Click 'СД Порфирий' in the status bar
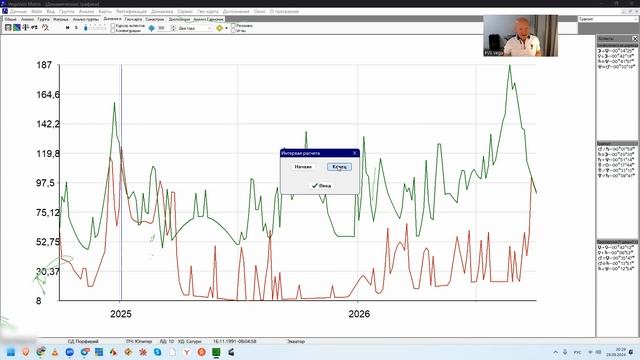The width and height of the screenshot is (640, 360). [x=83, y=341]
